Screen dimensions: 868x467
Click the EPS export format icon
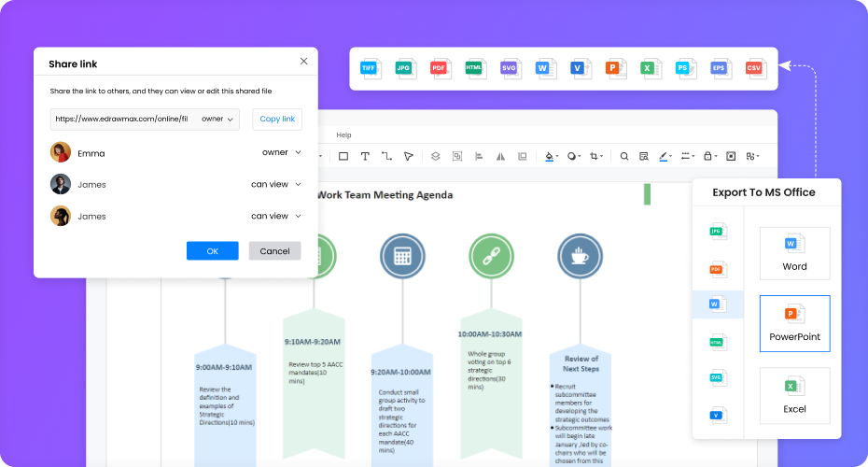[719, 68]
